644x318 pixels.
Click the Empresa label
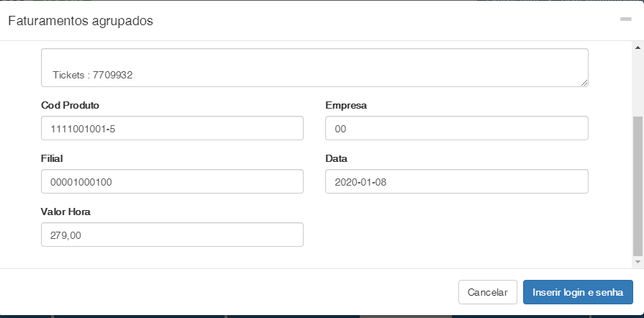point(346,105)
